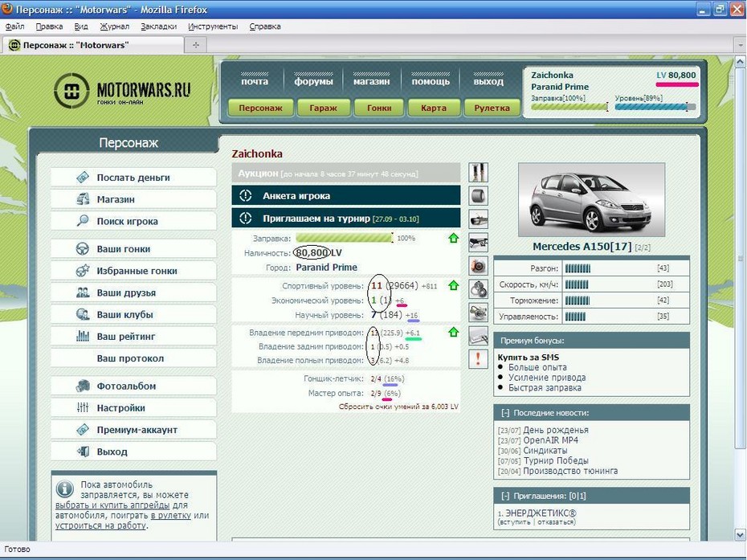This screenshot has height=560, width=747.
Task: Click the Ваши друзья people icon
Action: (x=83, y=292)
